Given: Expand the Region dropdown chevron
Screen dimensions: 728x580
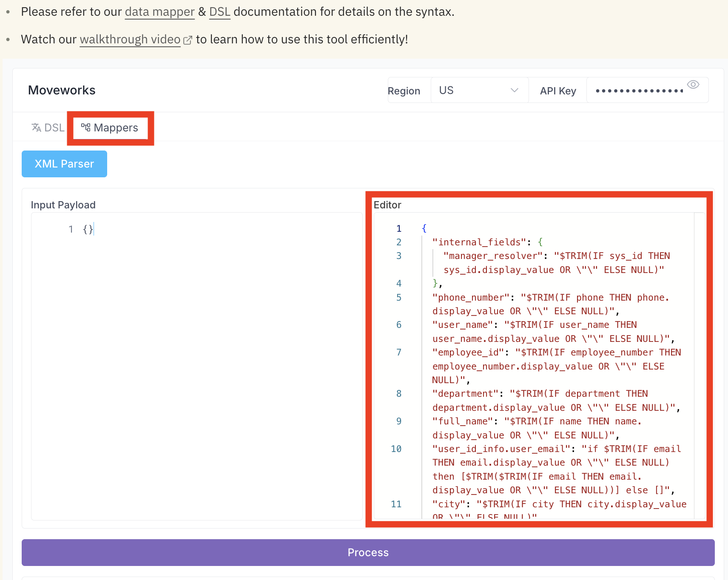Looking at the screenshot, I should tap(514, 90).
